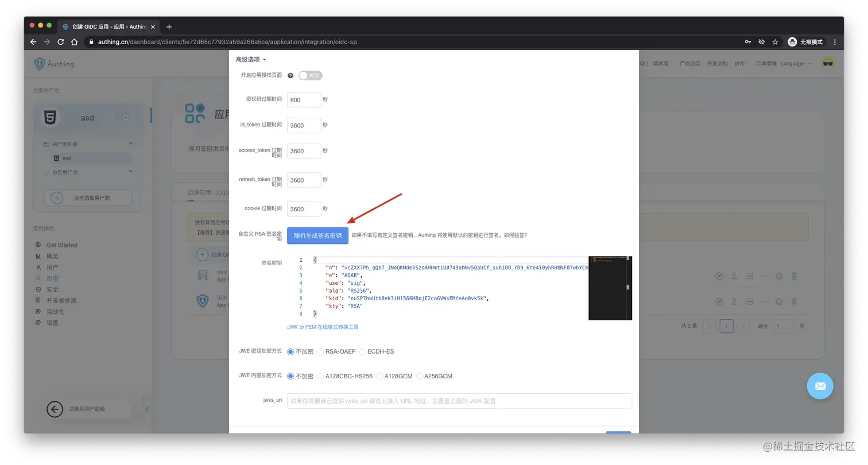Click the Authing shield logo
The height and width of the screenshot is (465, 868).
[40, 64]
